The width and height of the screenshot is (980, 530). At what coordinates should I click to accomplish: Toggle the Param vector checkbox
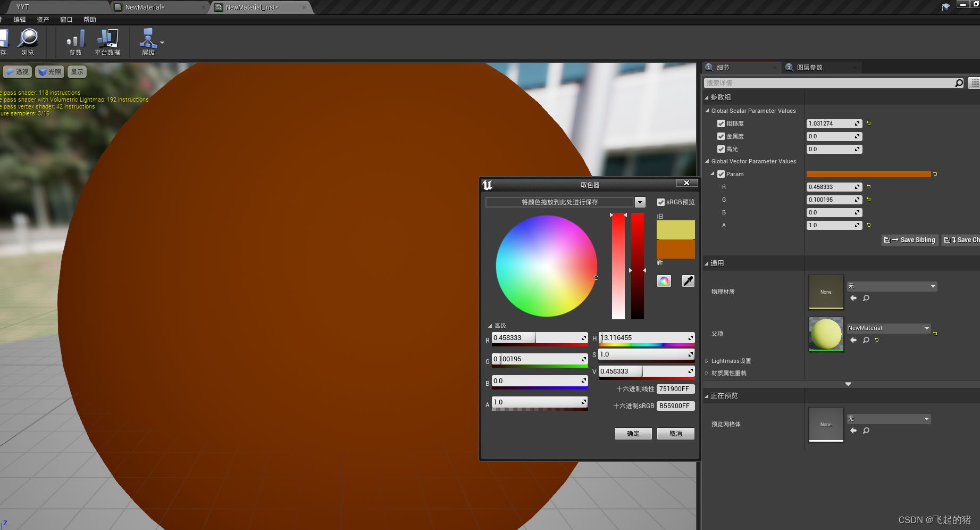coord(721,174)
